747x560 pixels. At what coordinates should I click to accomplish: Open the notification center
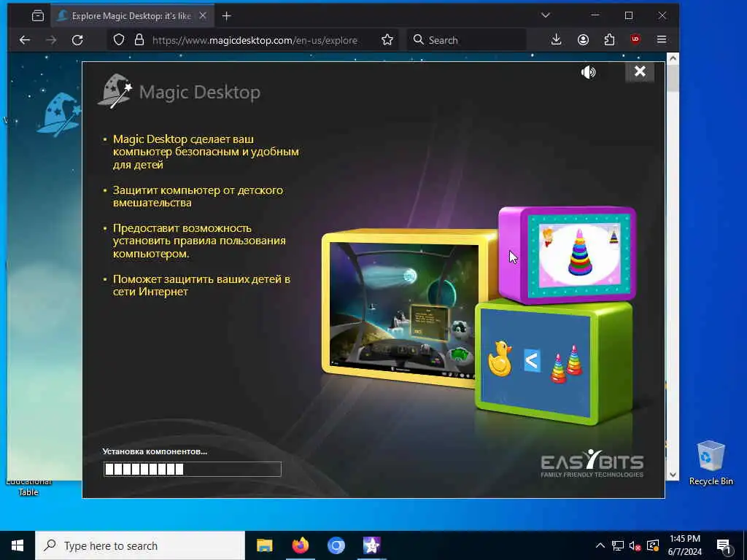[x=724, y=546]
